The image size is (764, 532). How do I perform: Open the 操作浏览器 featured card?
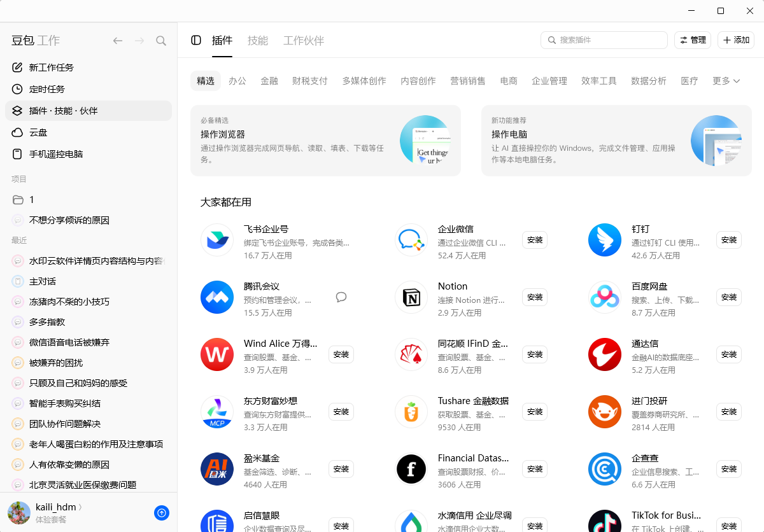coord(325,141)
